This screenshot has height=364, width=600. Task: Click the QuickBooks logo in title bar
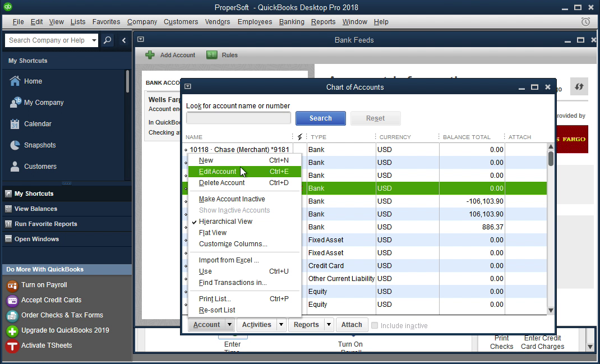[8, 7]
